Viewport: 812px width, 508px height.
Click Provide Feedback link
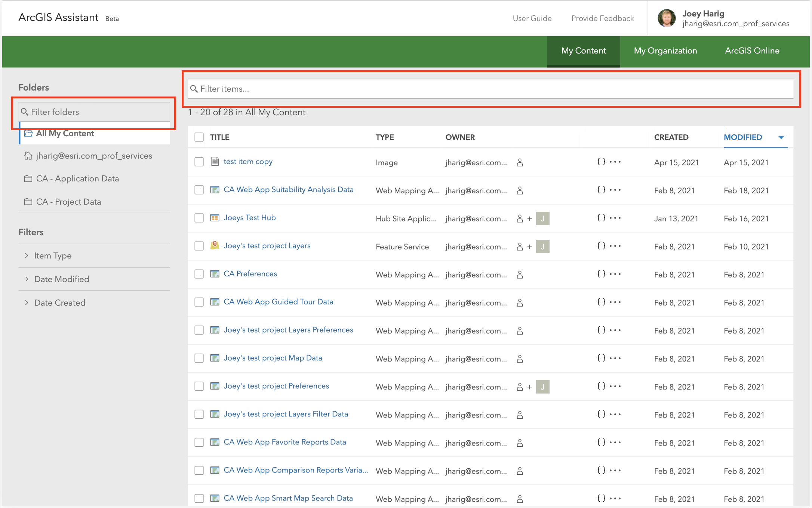(602, 18)
